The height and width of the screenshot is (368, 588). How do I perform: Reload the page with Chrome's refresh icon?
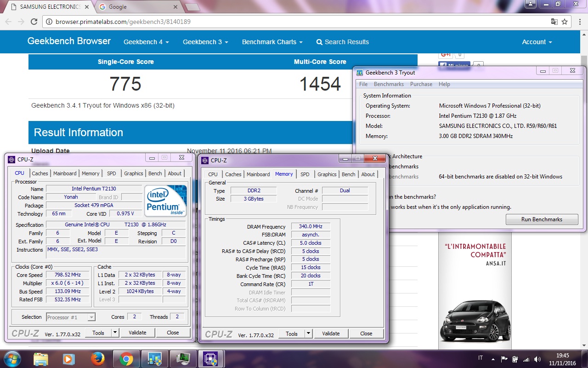(34, 22)
